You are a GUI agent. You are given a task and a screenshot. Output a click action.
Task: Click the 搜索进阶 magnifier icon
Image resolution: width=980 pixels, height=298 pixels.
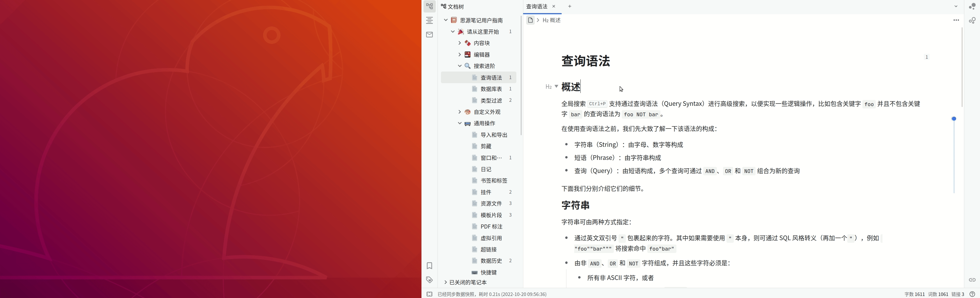pos(467,66)
